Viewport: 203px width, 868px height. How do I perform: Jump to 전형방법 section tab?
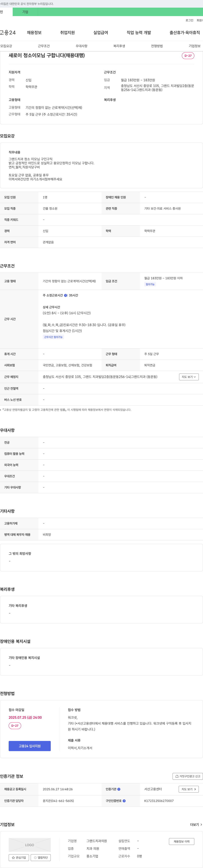tap(157, 46)
